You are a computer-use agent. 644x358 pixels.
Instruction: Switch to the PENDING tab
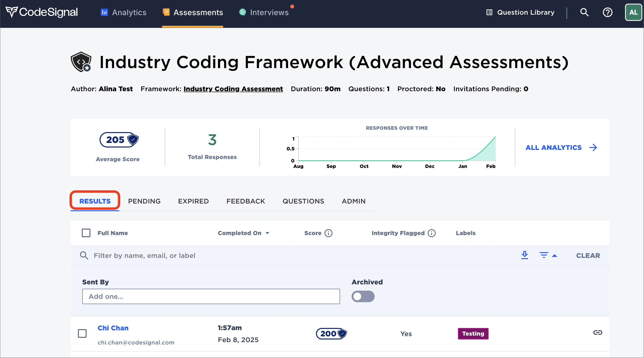coord(144,201)
